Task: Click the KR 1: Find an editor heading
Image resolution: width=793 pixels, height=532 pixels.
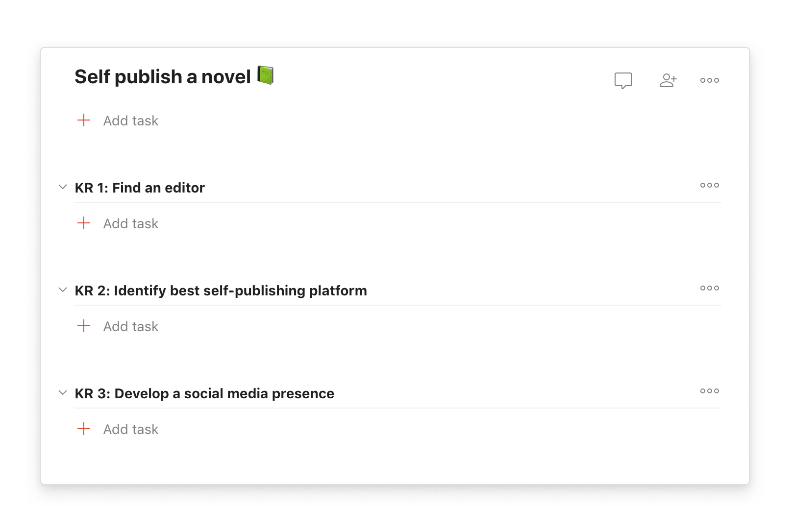Action: [140, 187]
